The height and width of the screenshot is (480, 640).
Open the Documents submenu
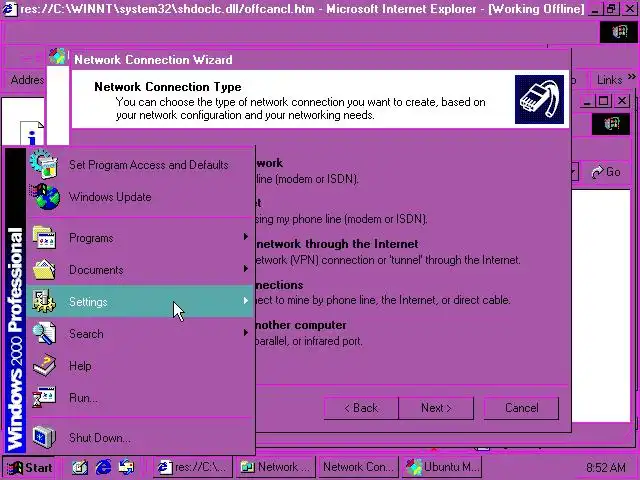coord(140,269)
